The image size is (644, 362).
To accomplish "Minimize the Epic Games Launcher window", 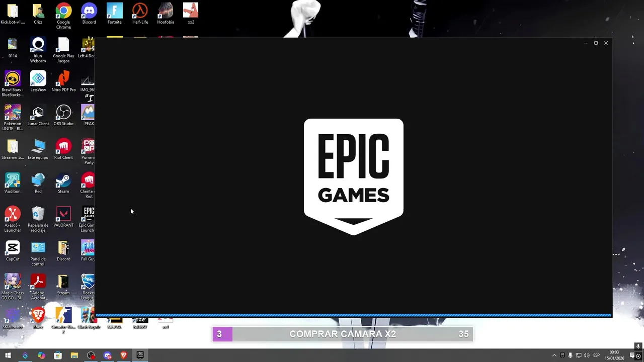I will click(x=586, y=43).
